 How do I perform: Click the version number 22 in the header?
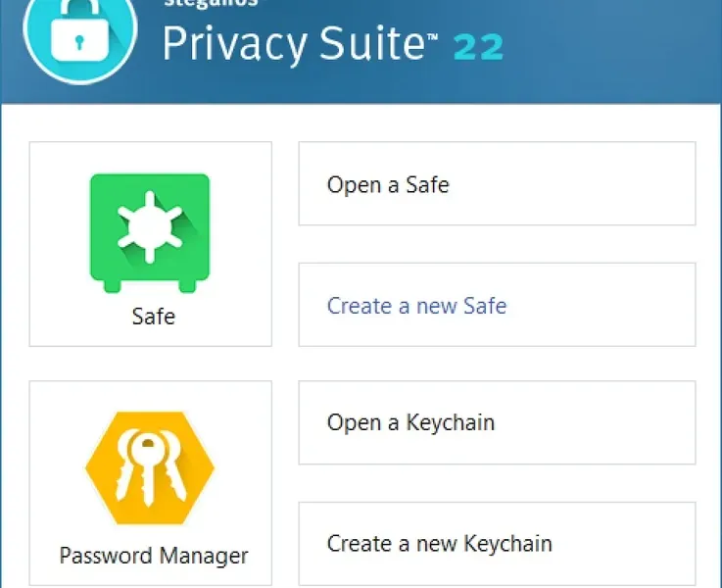pyautogui.click(x=479, y=46)
